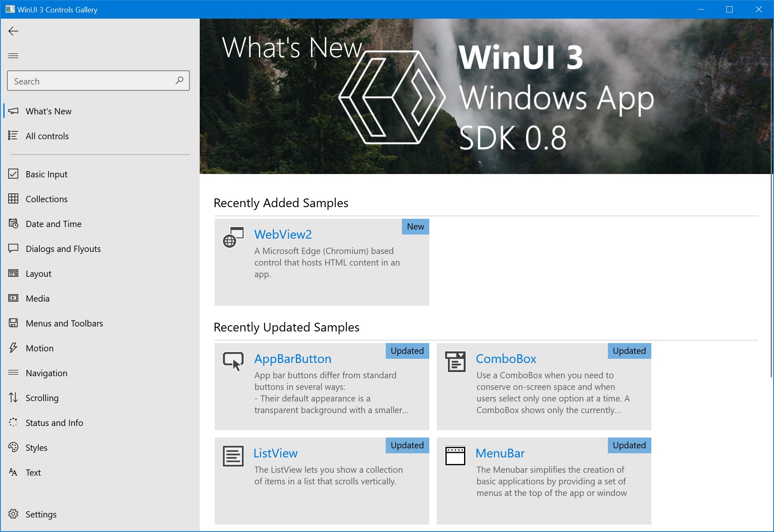Click the back arrow icon
This screenshot has width=774, height=532.
13,31
